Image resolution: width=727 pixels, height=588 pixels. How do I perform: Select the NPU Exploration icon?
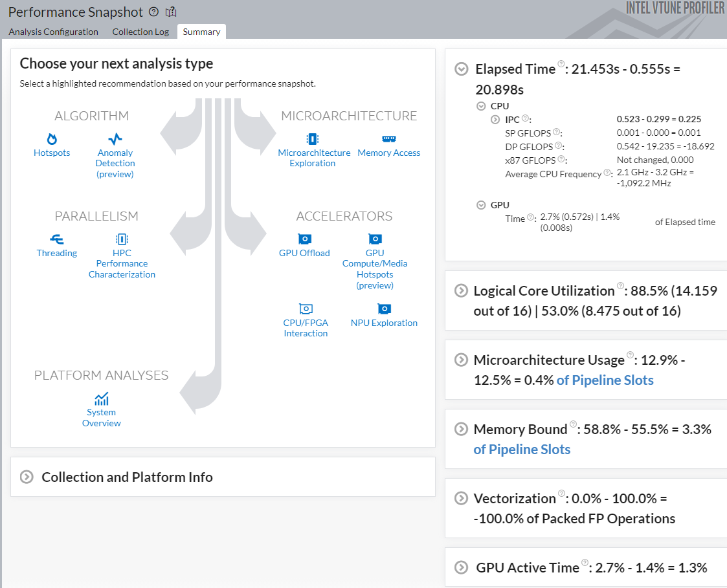(384, 309)
